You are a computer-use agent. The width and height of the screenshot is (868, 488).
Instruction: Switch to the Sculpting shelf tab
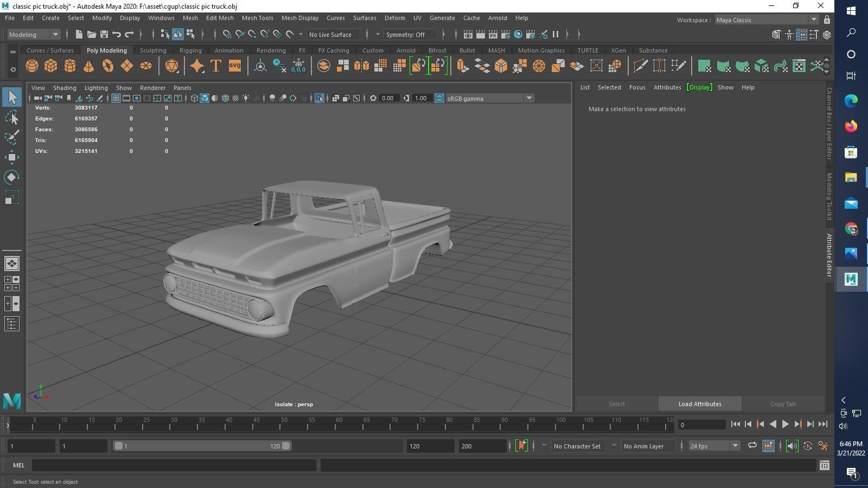[153, 50]
